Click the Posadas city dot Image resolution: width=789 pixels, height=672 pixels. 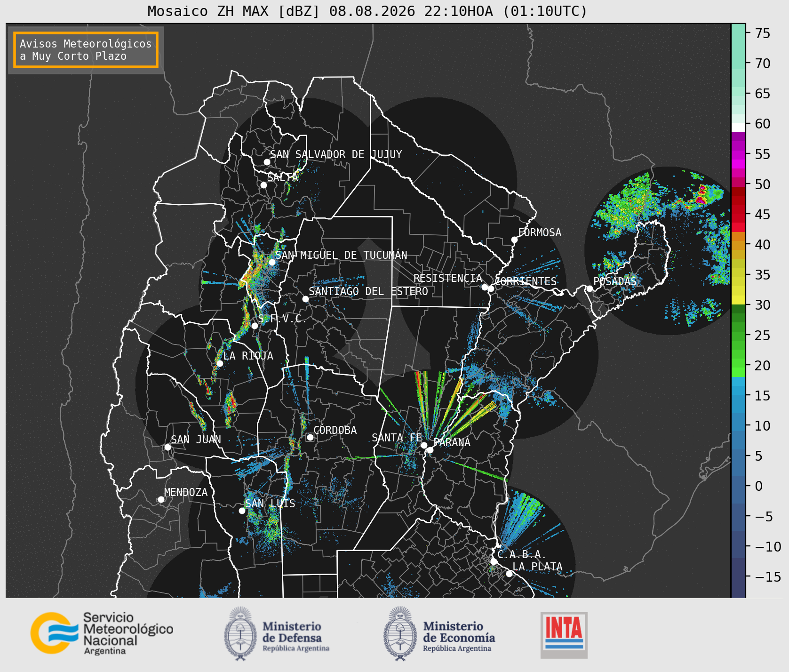(x=590, y=288)
